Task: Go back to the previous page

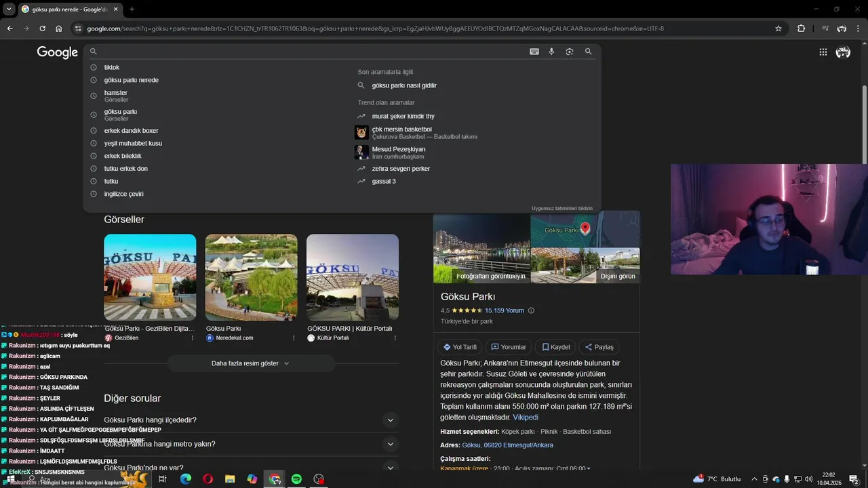Action: [10, 28]
